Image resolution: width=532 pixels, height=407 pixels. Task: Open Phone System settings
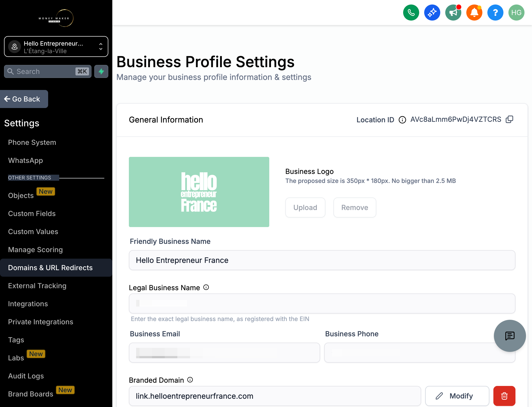point(32,142)
